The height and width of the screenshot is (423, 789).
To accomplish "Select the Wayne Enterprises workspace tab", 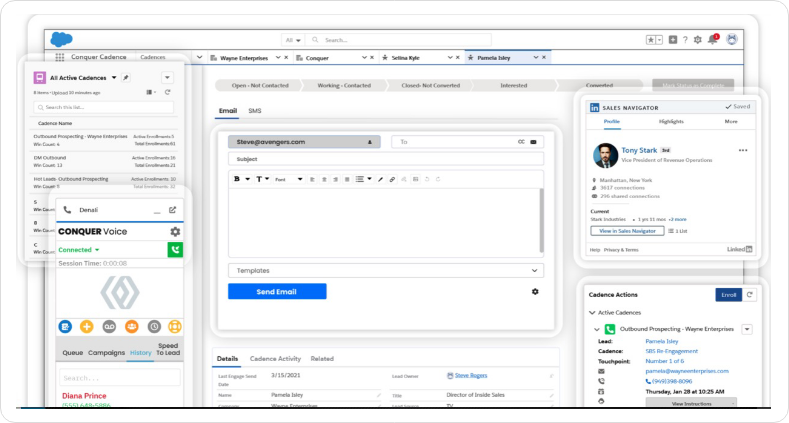I will click(244, 58).
